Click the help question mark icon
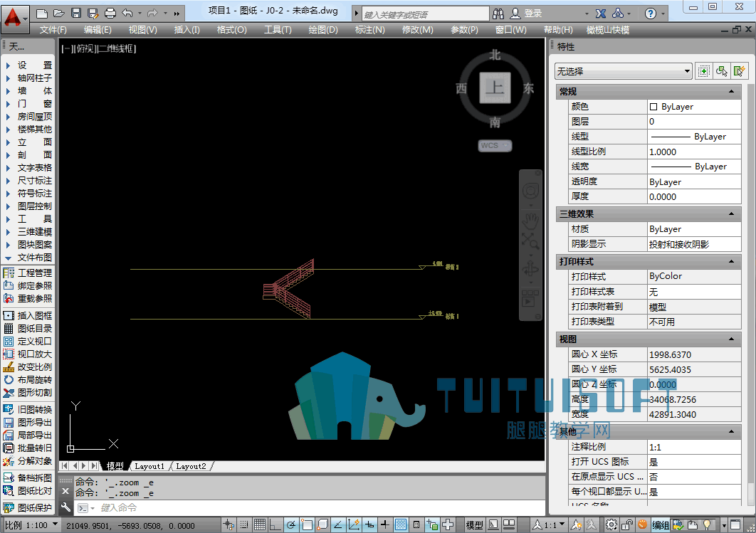The height and width of the screenshot is (533, 756). click(651, 14)
